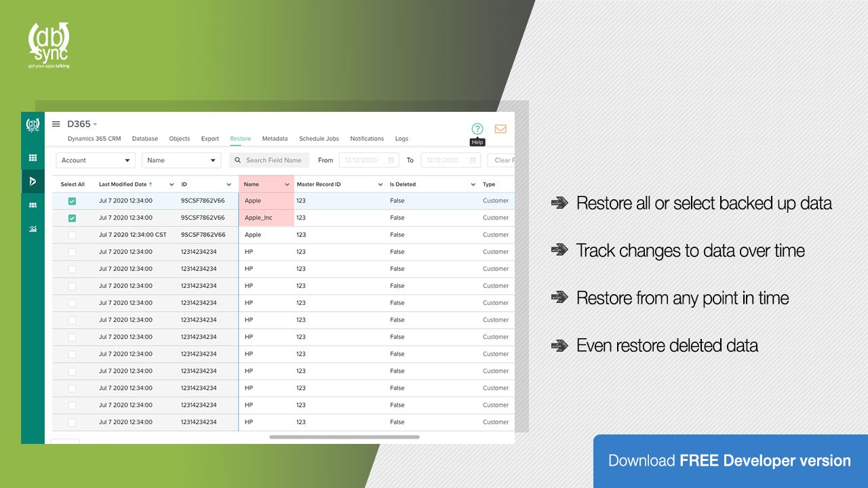This screenshot has height=488, width=868.
Task: Expand Master Record ID column chevron
Action: pos(380,184)
